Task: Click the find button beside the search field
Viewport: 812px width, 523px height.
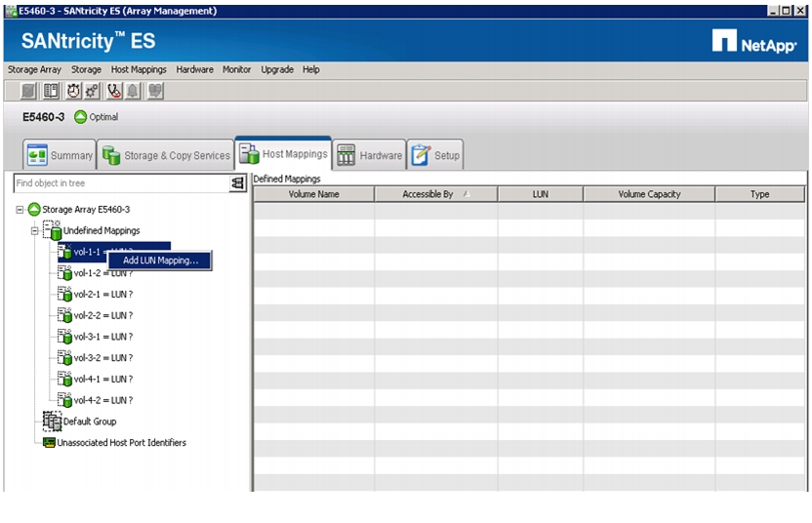Action: pos(238,183)
